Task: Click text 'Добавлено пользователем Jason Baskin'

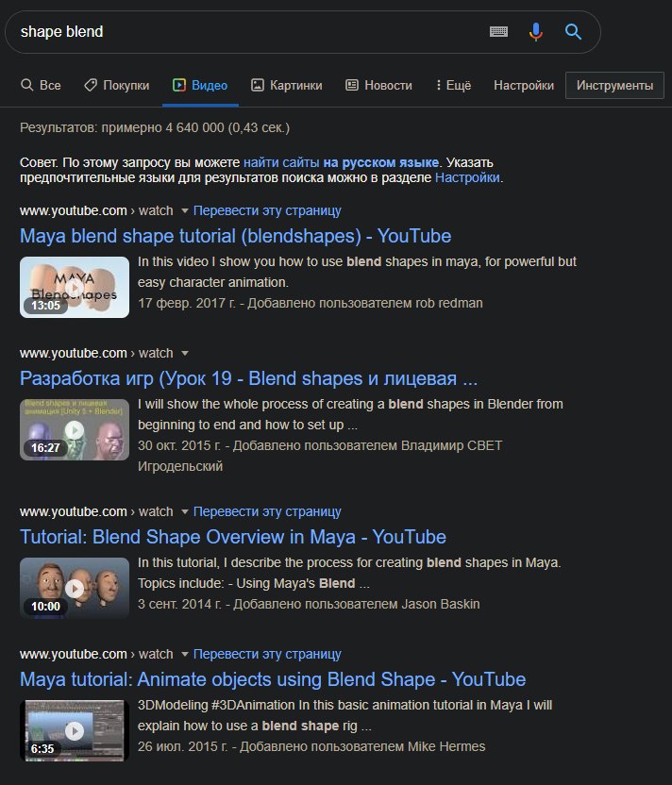Action: (357, 604)
